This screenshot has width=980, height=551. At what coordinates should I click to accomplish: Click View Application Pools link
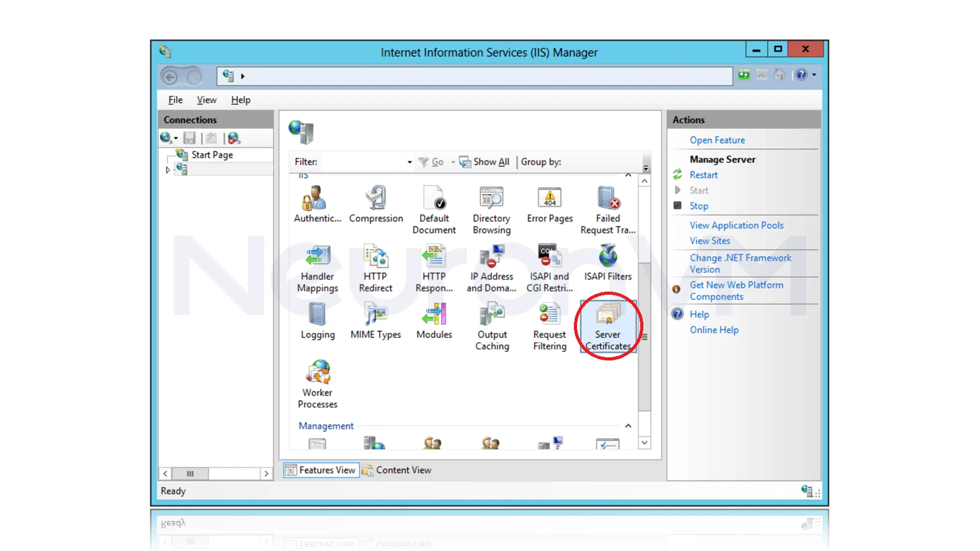coord(736,225)
